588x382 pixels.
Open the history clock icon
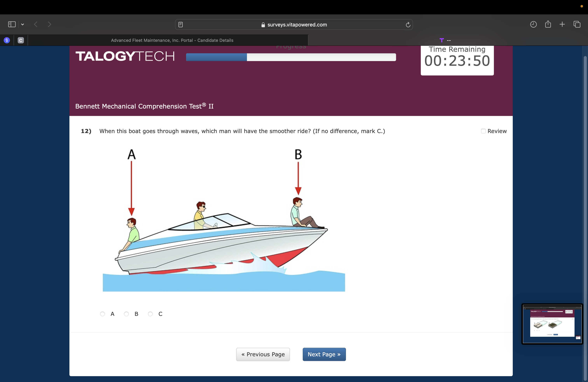click(x=533, y=24)
